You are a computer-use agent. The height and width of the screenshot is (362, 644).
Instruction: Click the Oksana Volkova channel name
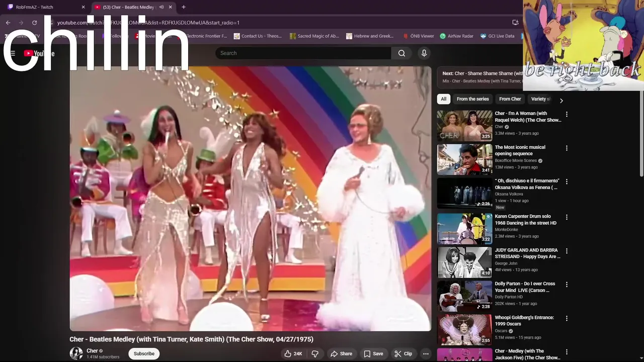click(509, 194)
